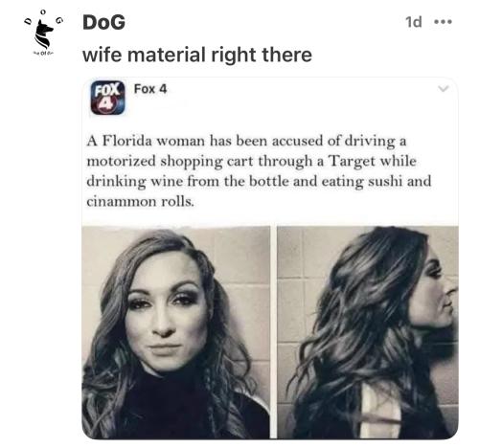Click the 1d post timestamp
The width and height of the screenshot is (479, 448).
click(414, 22)
